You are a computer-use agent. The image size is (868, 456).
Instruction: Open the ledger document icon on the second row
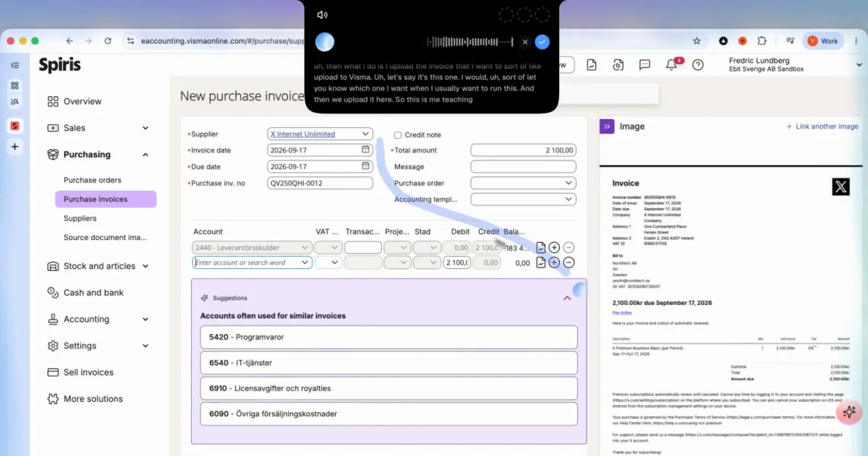(541, 263)
